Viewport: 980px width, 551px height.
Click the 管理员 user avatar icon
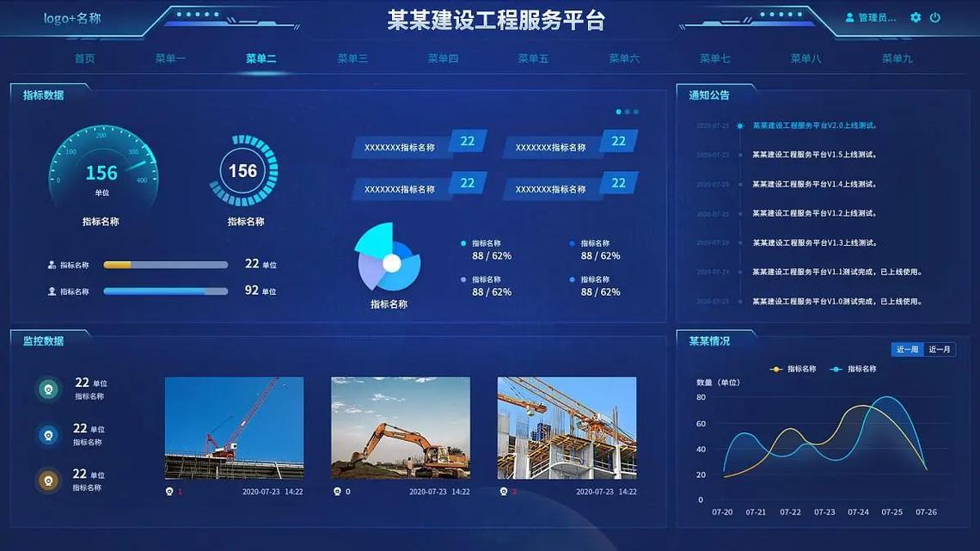click(851, 15)
